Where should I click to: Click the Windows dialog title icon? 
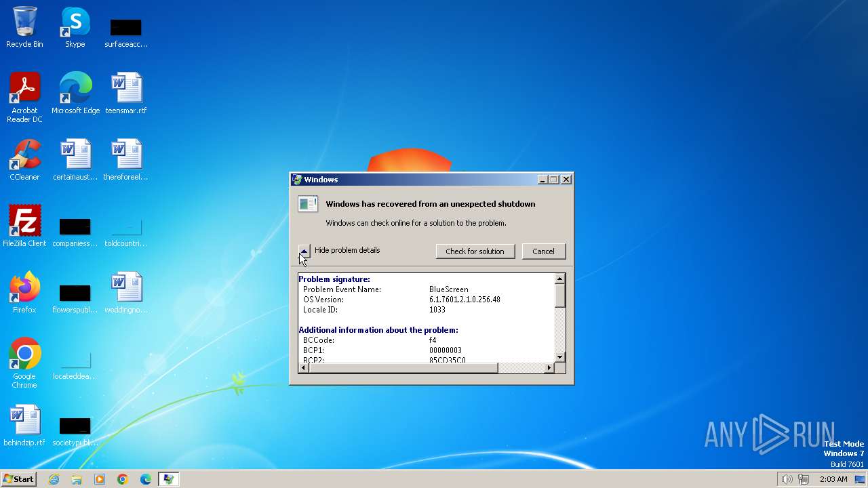click(x=297, y=180)
